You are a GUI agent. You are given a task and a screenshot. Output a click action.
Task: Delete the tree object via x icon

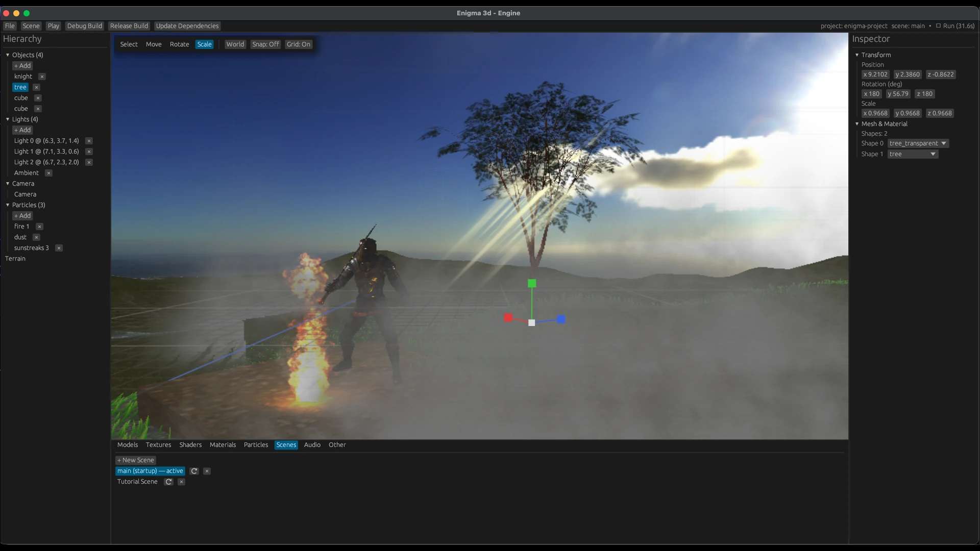pos(36,87)
